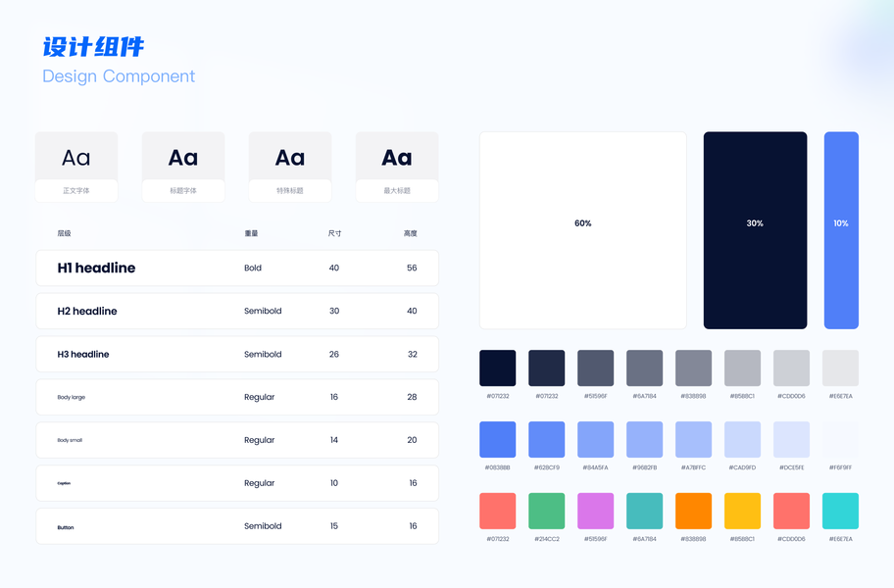Select the light grey swatch labeled #B5B8C1
Screen dimensions: 894x588
point(742,368)
